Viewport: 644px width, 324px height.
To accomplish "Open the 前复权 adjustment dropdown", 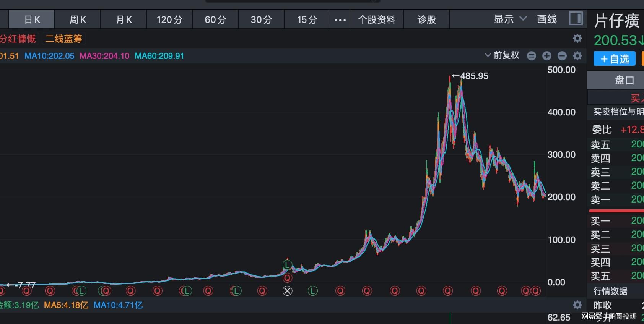I will click(502, 55).
